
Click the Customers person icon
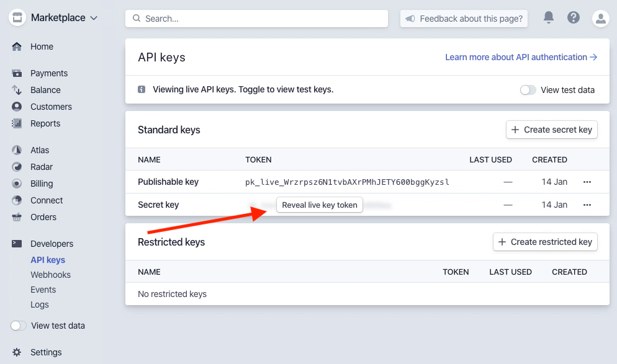pos(17,107)
